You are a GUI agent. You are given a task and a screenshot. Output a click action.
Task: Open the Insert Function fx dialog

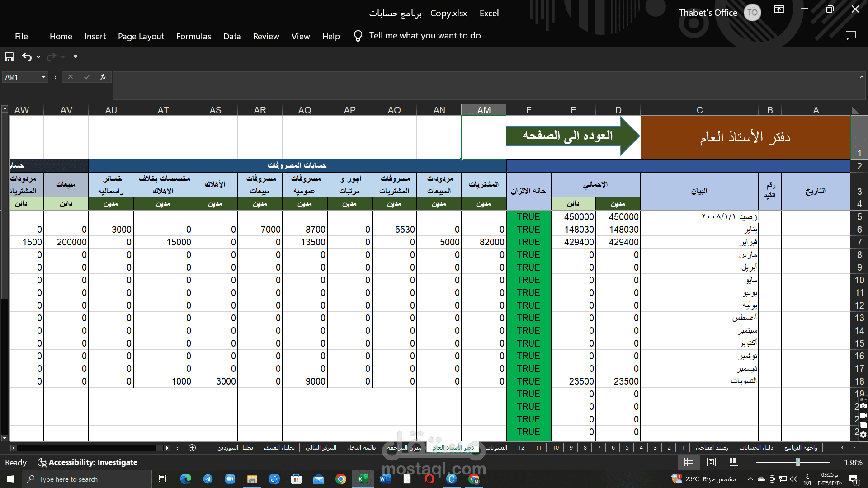coord(103,77)
